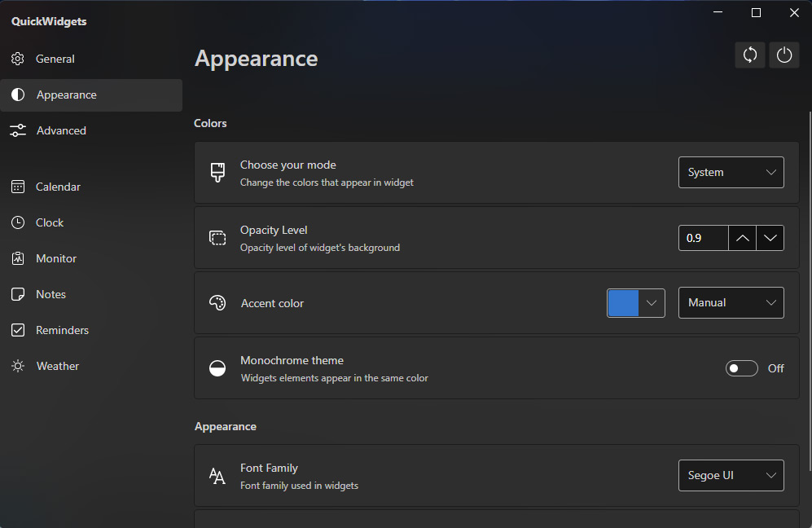Open the Segoe UI font dropdown

(x=731, y=476)
